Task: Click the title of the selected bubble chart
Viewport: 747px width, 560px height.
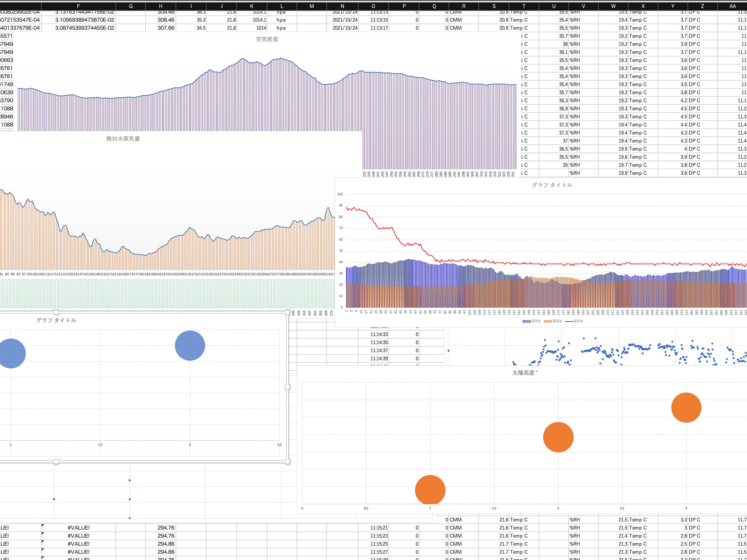Action: (x=56, y=320)
